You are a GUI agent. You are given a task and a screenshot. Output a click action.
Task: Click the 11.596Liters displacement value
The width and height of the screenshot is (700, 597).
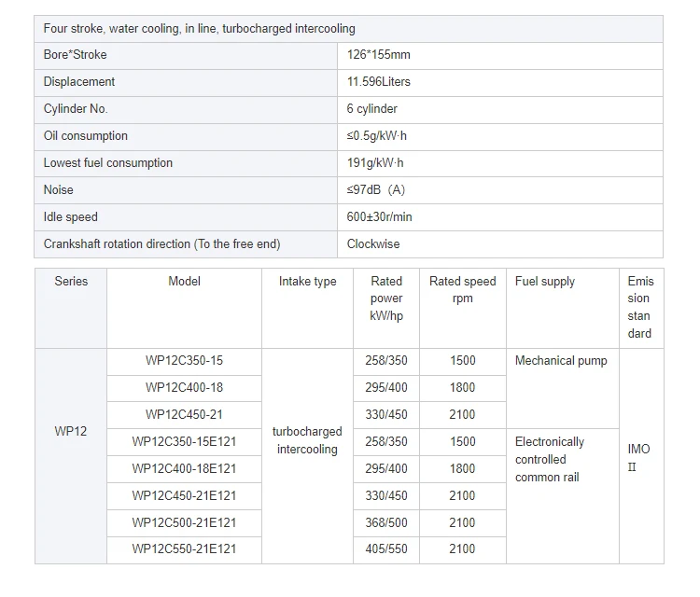tap(378, 82)
